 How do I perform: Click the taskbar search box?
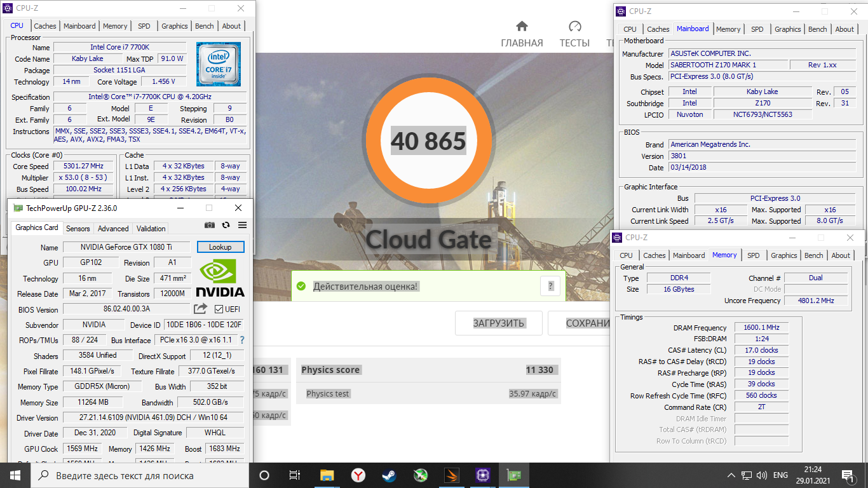(x=139, y=475)
